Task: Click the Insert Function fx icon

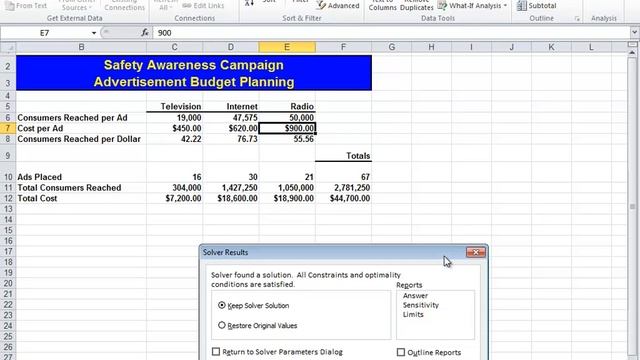Action: point(144,33)
